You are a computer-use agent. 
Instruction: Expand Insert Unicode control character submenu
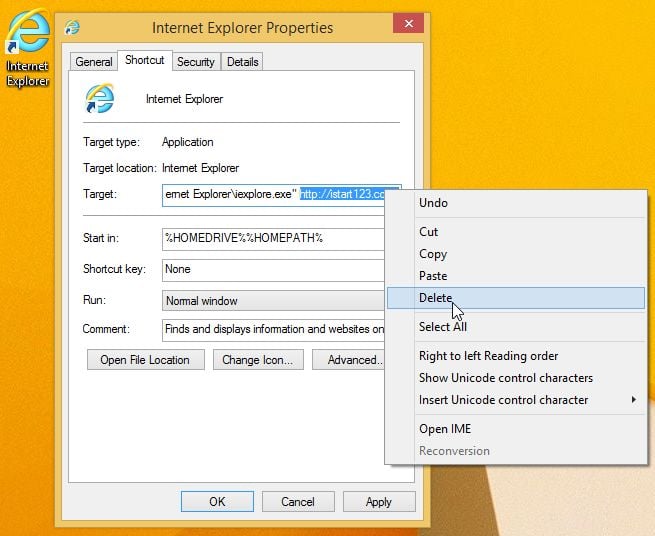516,400
